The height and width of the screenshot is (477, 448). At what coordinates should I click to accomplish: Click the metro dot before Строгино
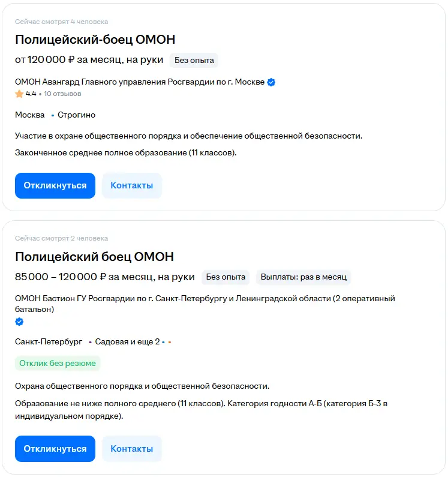point(52,115)
